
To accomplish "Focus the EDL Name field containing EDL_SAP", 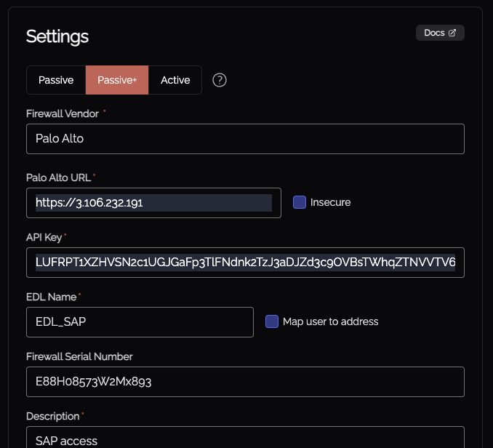I will click(140, 322).
